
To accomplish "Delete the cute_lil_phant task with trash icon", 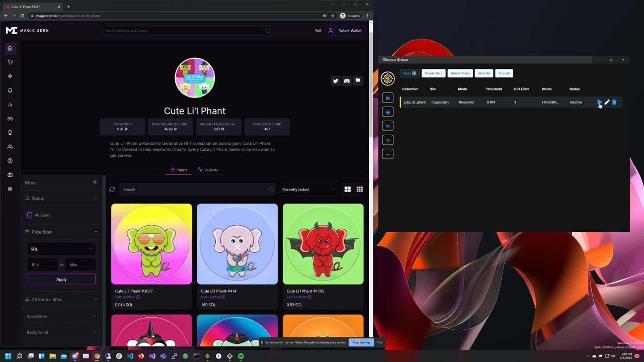I will [614, 102].
